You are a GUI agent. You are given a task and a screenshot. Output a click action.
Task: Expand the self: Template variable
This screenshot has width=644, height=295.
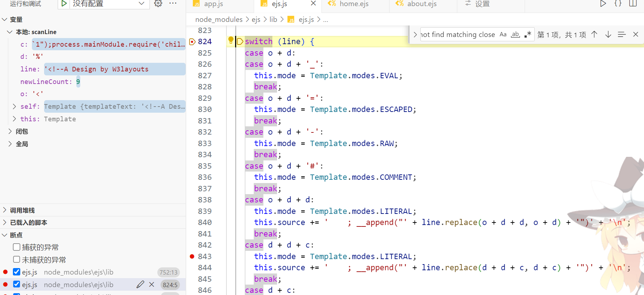14,107
